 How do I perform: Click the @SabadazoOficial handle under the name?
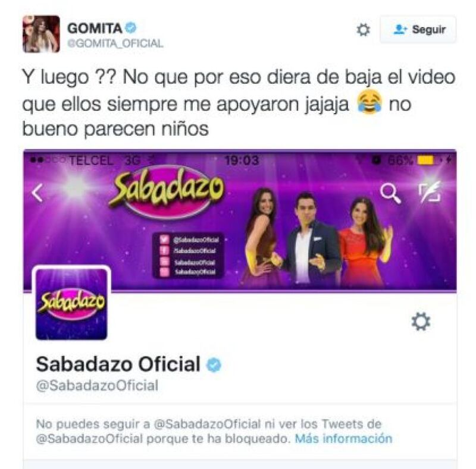tap(97, 386)
